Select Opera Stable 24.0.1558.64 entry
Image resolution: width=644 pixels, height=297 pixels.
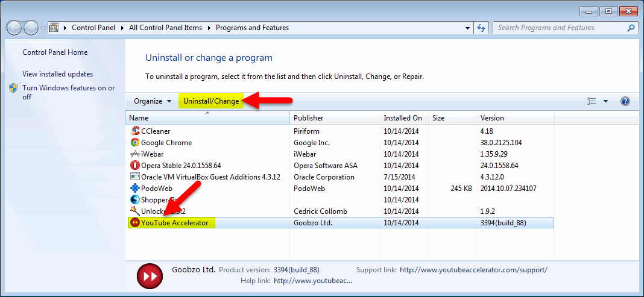click(x=181, y=166)
